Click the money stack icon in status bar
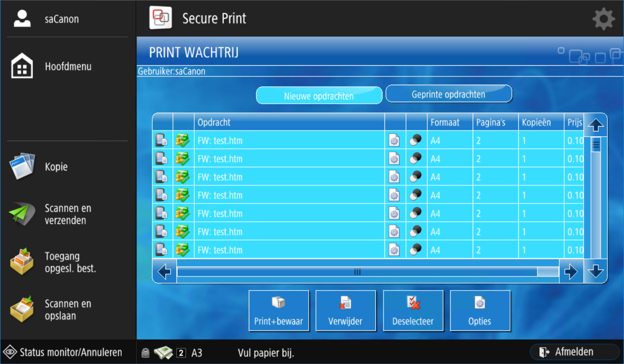This screenshot has height=364, width=624. [163, 352]
